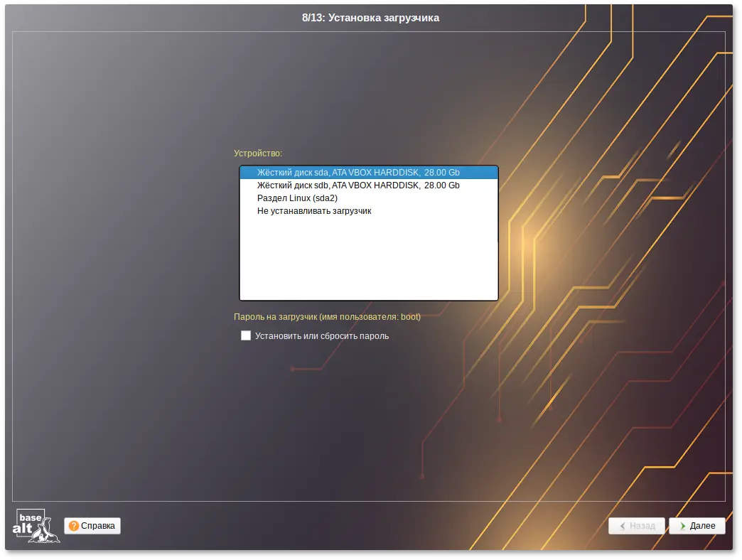Viewport: 742px width, 560px height.
Task: Click the Устройство: label
Action: pyautogui.click(x=258, y=154)
